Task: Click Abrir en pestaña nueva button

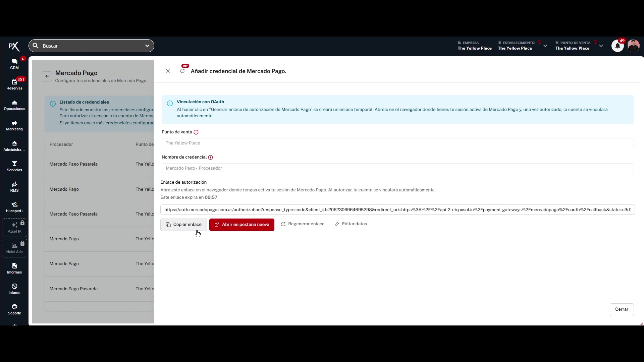Action: click(242, 225)
